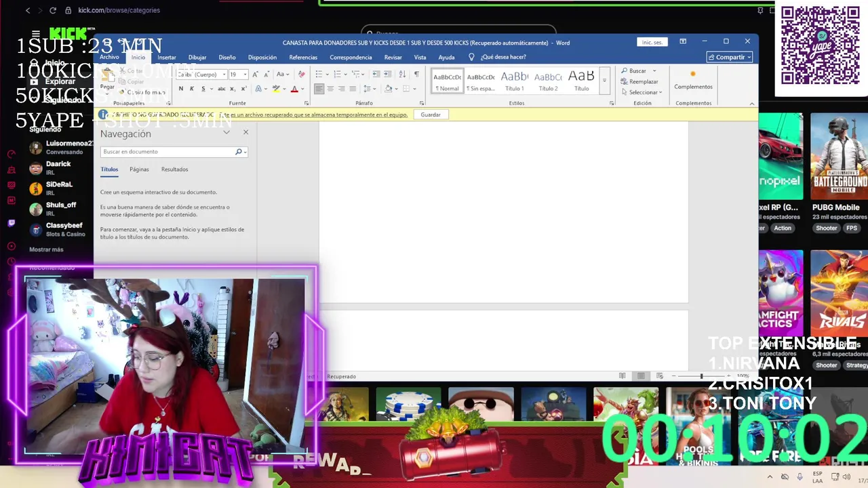Screen dimensions: 868x488
Task: Open the Fuente dialog launcher
Action: point(307,103)
